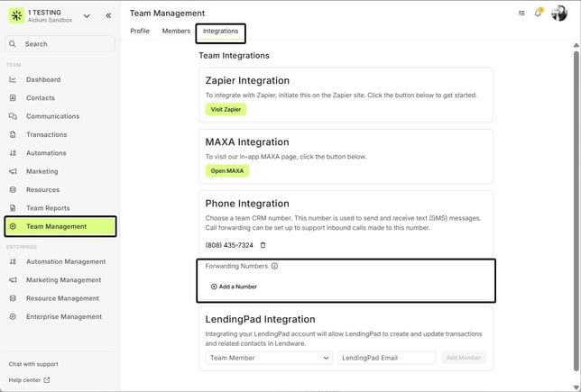This screenshot has height=392, width=581.
Task: Click the Visit Zapier button
Action: coord(226,109)
